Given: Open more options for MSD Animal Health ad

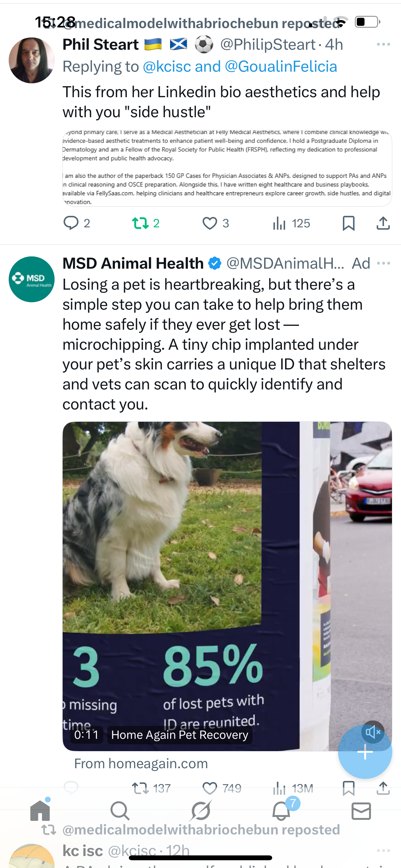Looking at the screenshot, I should coord(383,263).
